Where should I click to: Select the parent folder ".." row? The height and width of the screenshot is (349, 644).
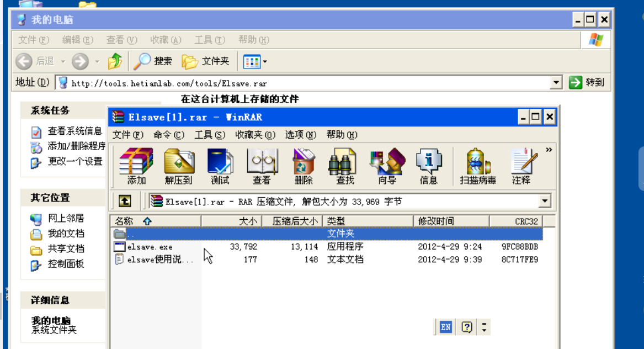click(x=327, y=234)
